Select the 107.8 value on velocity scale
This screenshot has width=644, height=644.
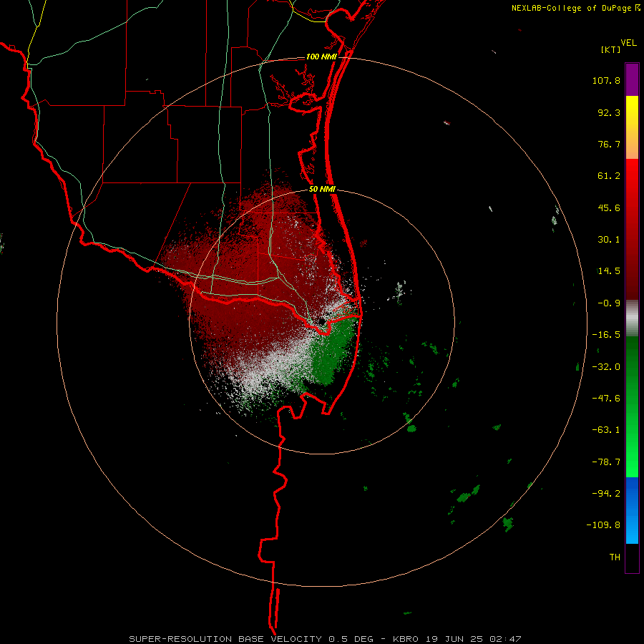606,80
